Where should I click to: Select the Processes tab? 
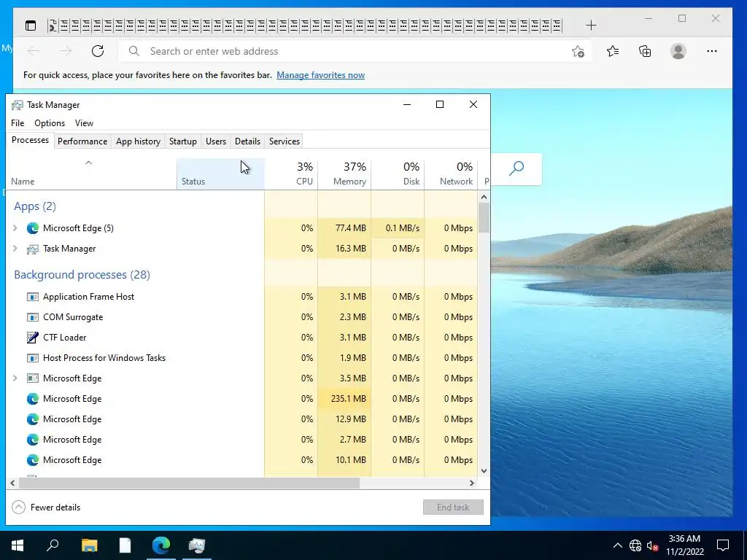click(30, 140)
